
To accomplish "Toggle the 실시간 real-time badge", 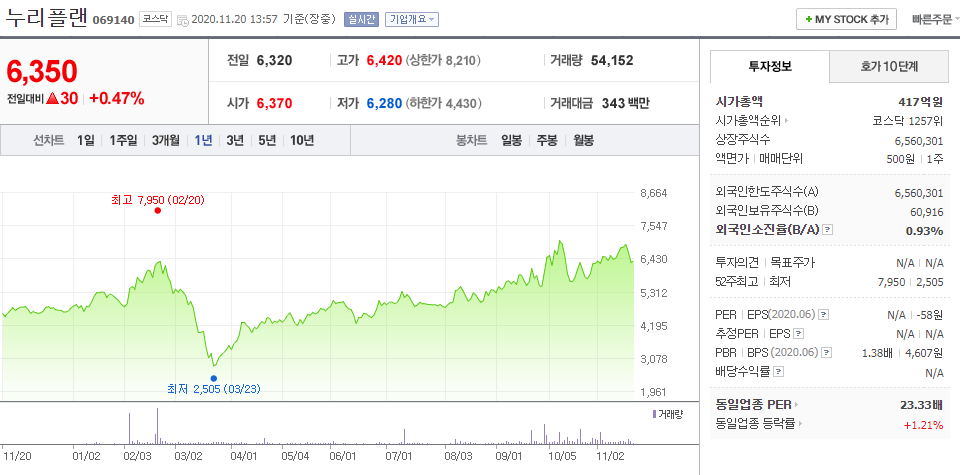I will 362,20.
